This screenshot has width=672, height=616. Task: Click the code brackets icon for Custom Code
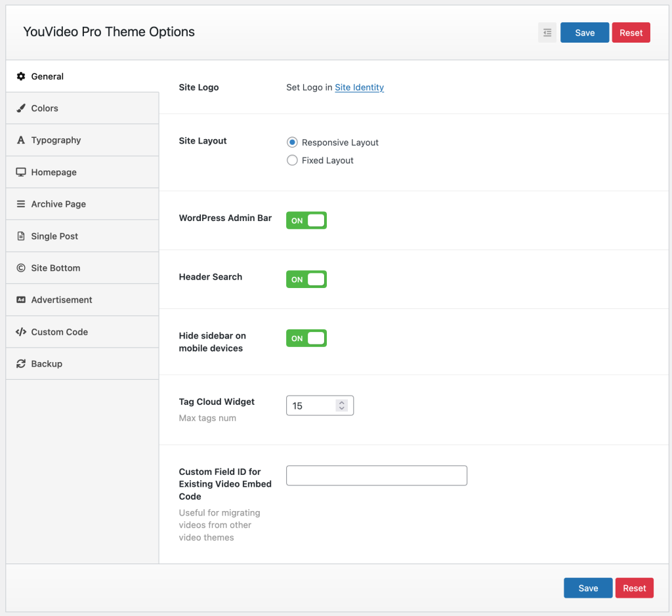21,332
